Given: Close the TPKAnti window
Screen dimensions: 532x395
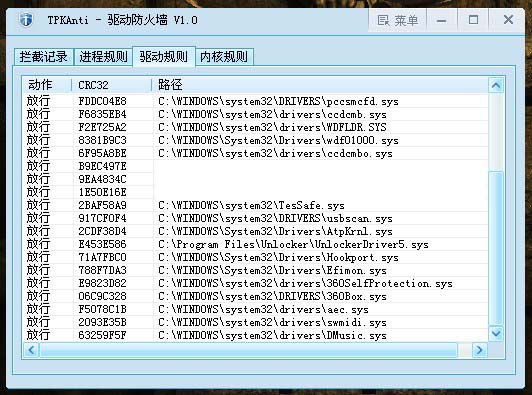Looking at the screenshot, I should click(x=508, y=20).
